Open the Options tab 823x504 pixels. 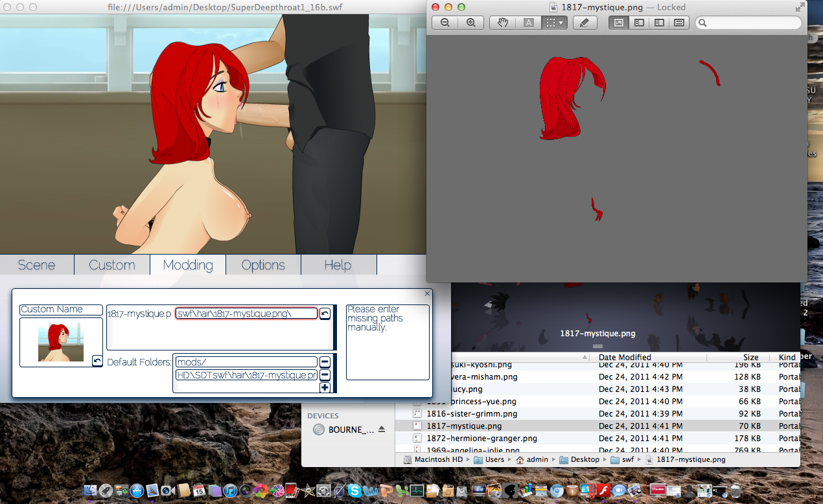tap(262, 265)
